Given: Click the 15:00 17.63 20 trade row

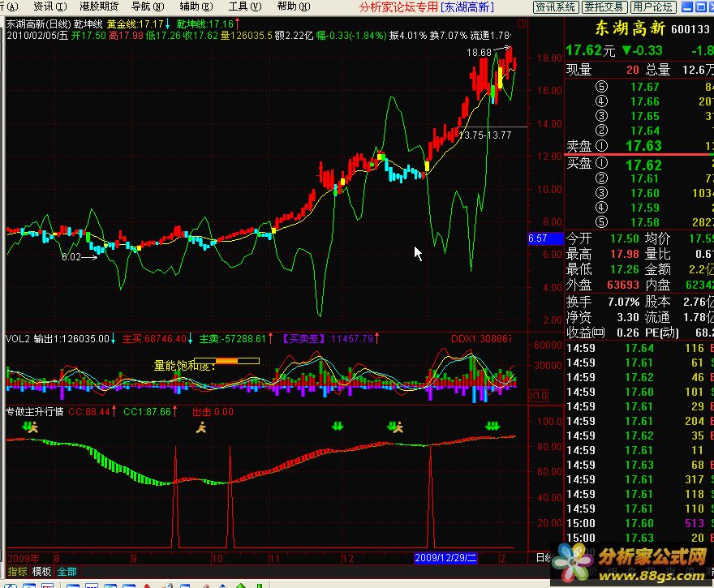Looking at the screenshot, I should click(x=639, y=538).
